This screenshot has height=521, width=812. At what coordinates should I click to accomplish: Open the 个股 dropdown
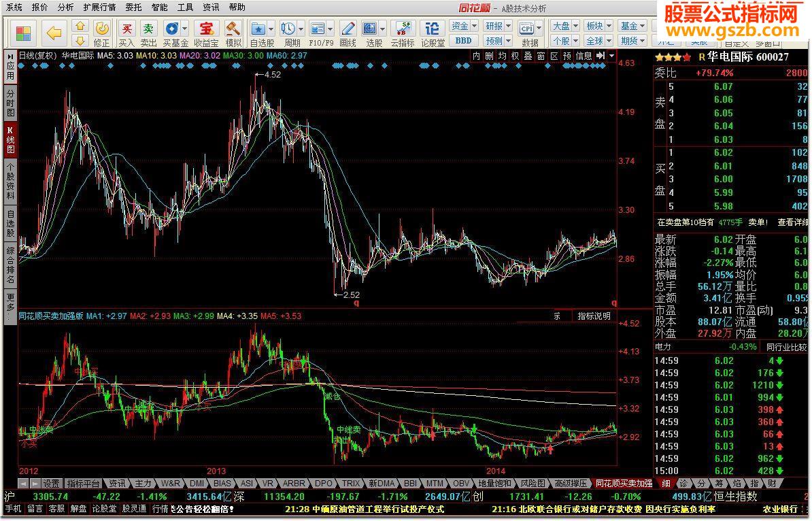pyautogui.click(x=564, y=40)
